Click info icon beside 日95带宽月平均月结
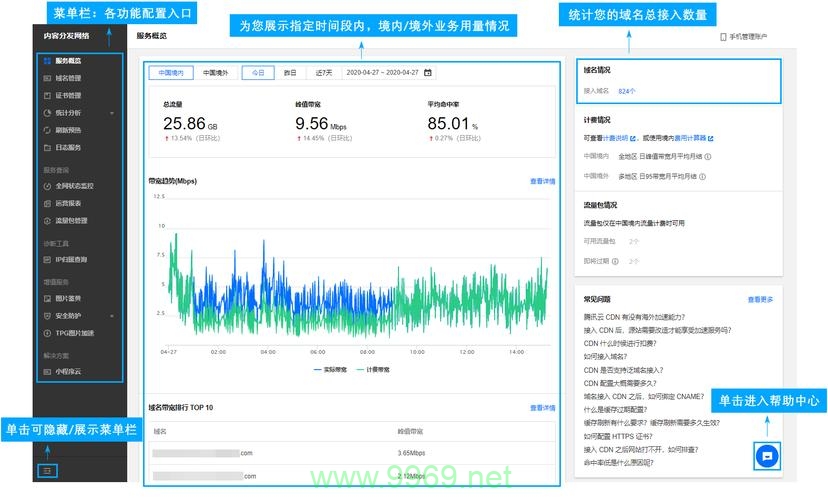Screen dimensions: 828x500 click(x=703, y=176)
